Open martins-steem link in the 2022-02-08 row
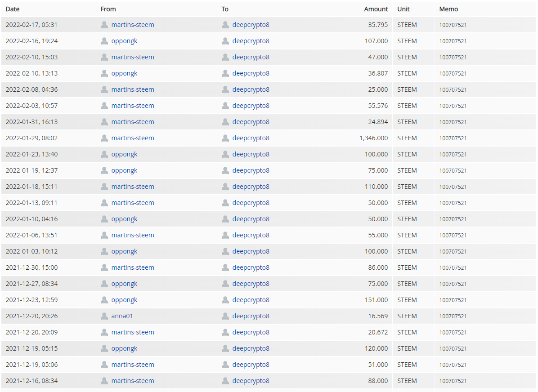Image resolution: width=538 pixels, height=392 pixels. pos(133,89)
